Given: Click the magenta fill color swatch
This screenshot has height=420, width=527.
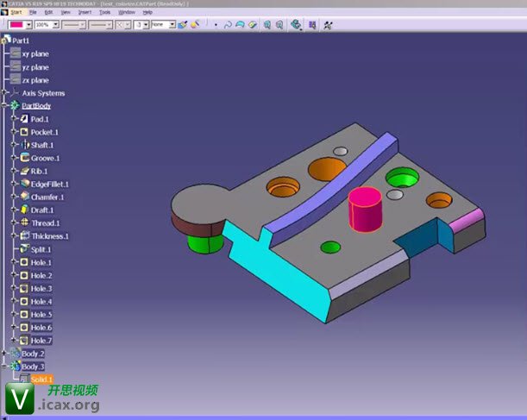Looking at the screenshot, I should point(16,25).
